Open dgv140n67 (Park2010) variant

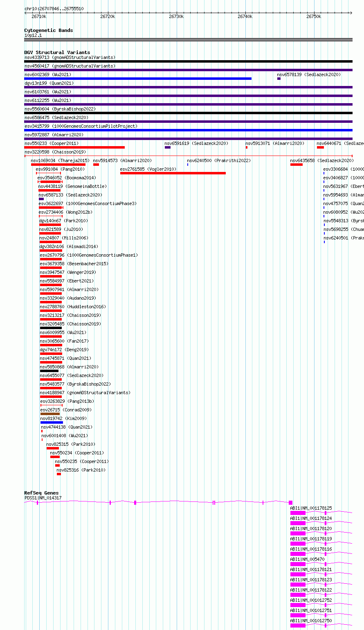[63, 221]
